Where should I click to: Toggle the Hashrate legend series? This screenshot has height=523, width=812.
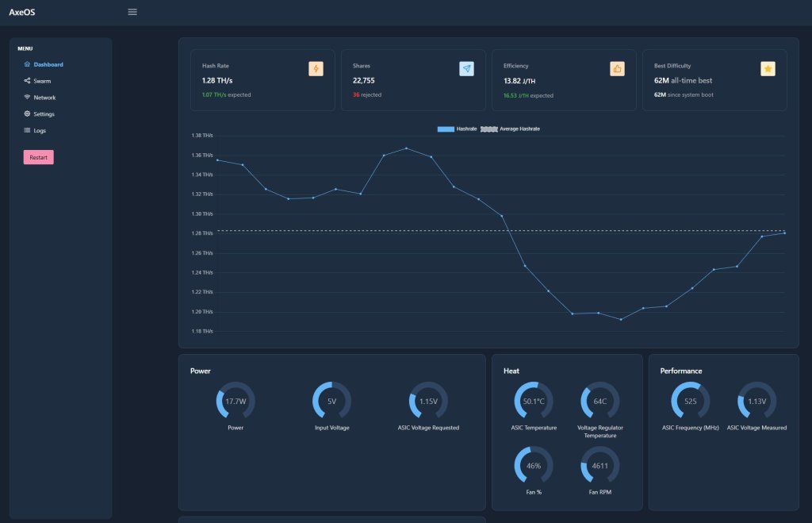[458, 129]
